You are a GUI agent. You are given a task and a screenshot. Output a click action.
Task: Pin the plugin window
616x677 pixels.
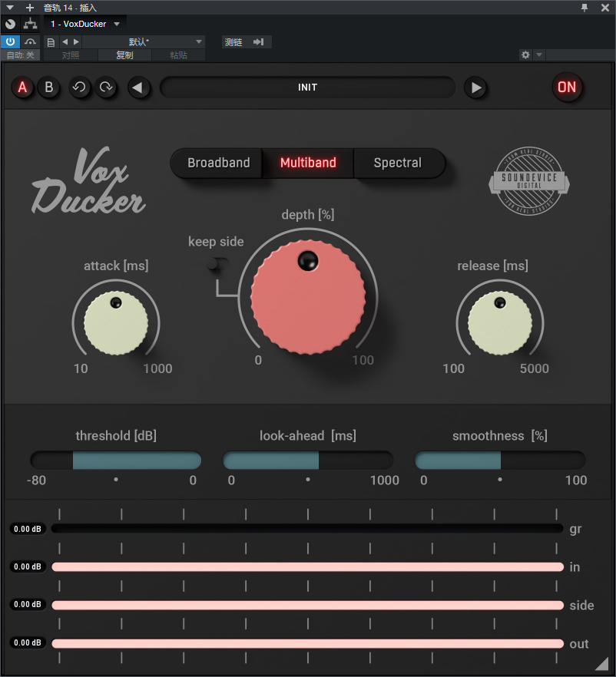coord(585,8)
